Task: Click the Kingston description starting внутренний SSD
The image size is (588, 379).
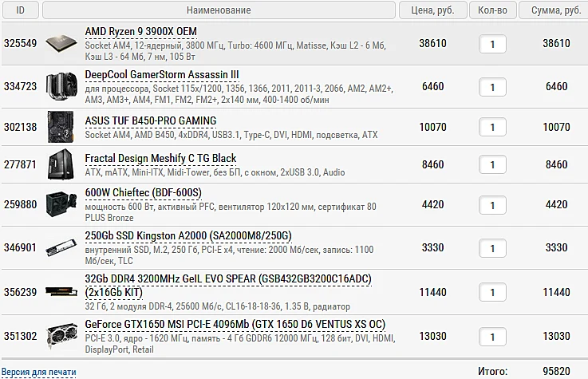Action: 229,255
